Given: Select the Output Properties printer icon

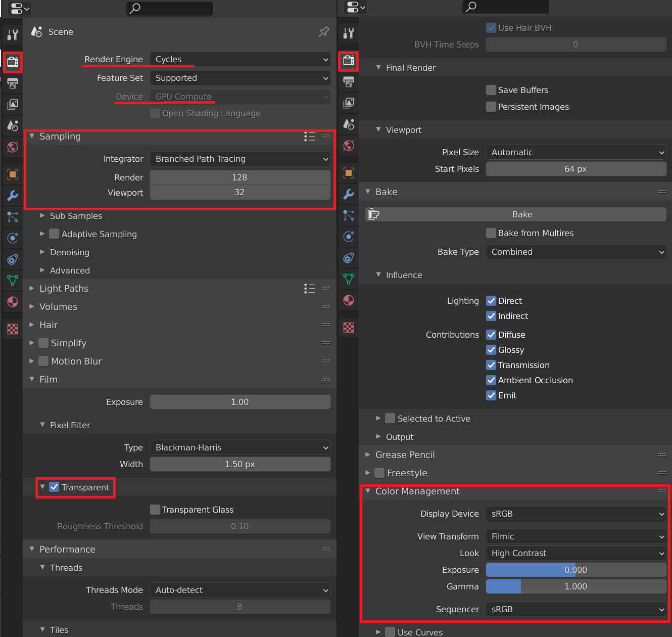Looking at the screenshot, I should point(13,83).
